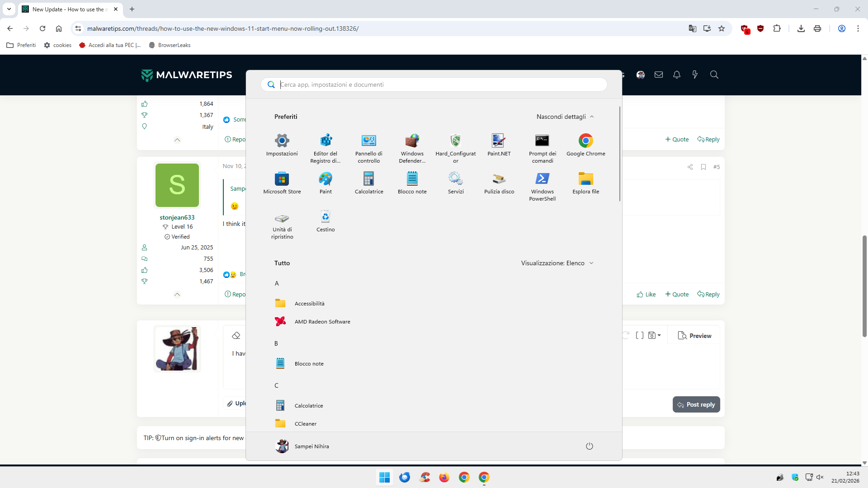Click Firefox icon in taskbar
Image resolution: width=868 pixels, height=488 pixels.
coord(444,477)
